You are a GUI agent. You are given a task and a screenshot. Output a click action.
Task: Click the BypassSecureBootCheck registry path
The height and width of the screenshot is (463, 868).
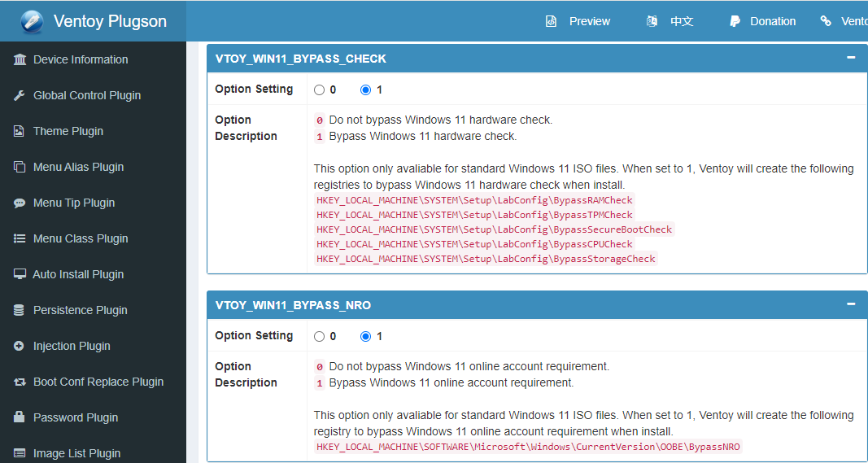[495, 229]
